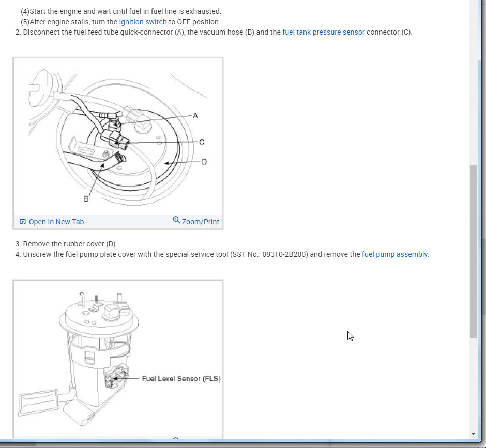Click the step 'Start the engine and wait' text
486x448 pixels.
click(121, 11)
